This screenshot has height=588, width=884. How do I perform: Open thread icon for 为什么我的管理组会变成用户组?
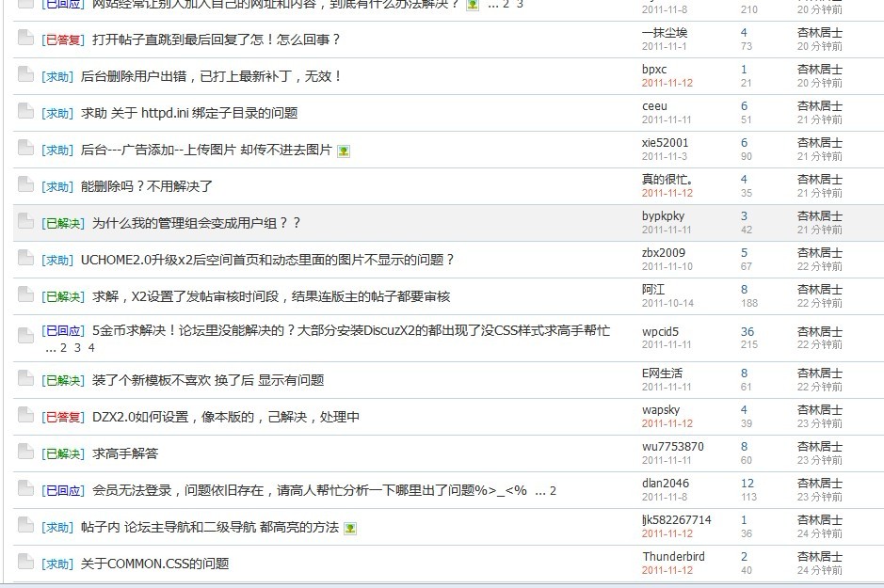point(26,221)
